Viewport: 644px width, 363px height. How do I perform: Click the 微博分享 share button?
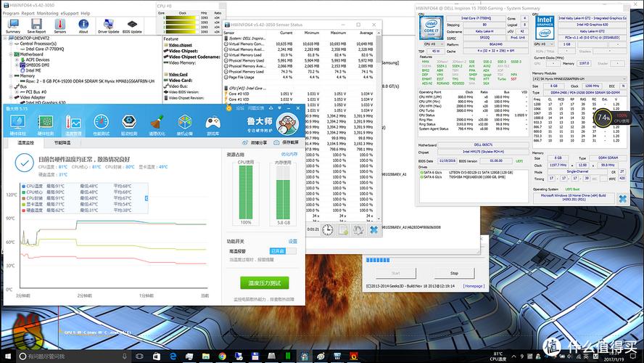[x=255, y=142]
